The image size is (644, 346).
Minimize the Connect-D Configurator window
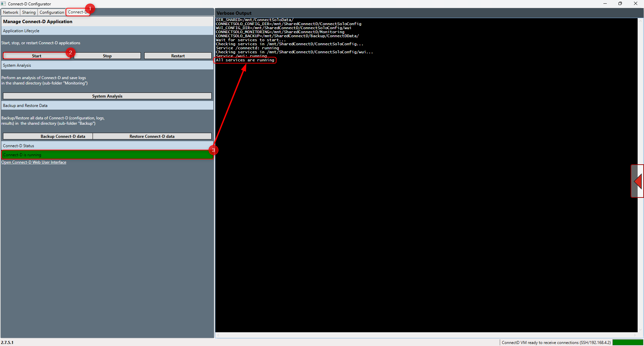[605, 4]
